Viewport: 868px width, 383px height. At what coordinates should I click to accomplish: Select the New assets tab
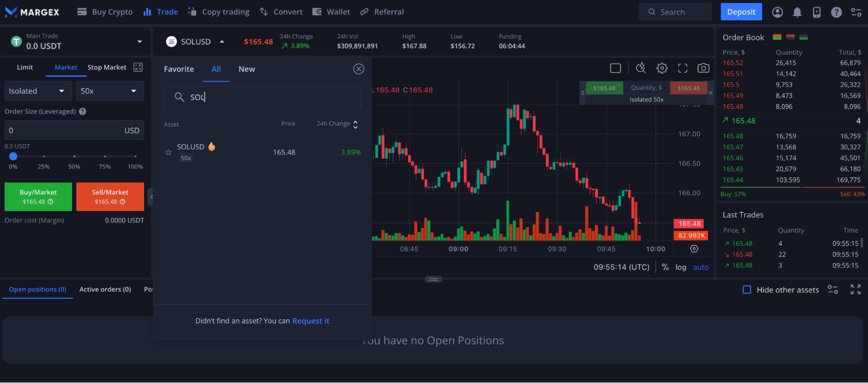click(x=247, y=69)
